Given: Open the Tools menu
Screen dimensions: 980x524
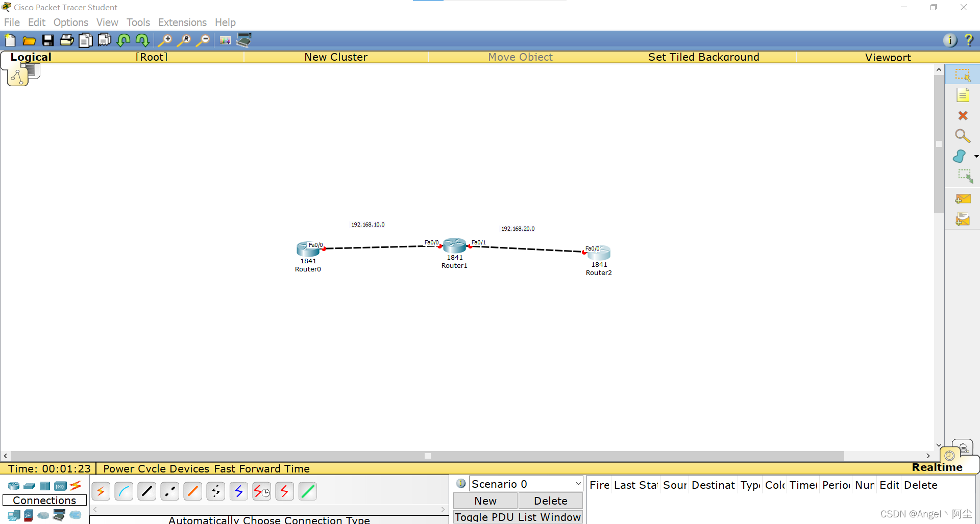Looking at the screenshot, I should (x=138, y=22).
